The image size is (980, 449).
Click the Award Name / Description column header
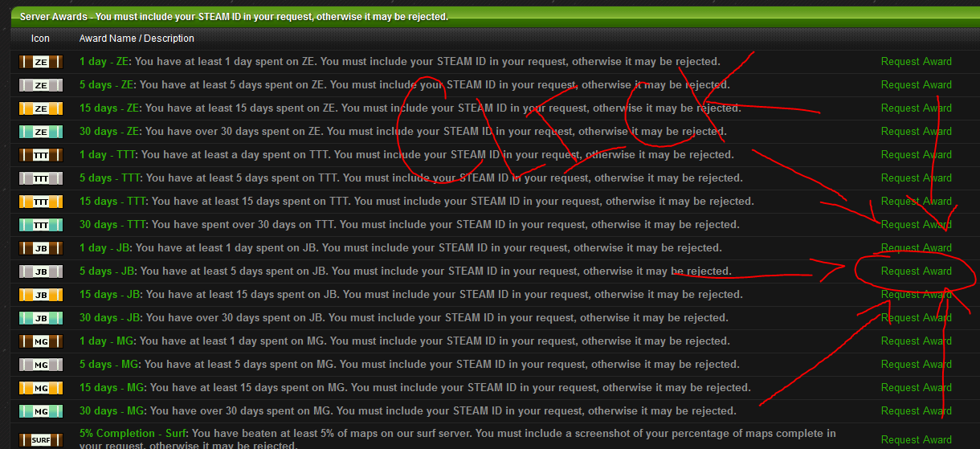point(137,38)
